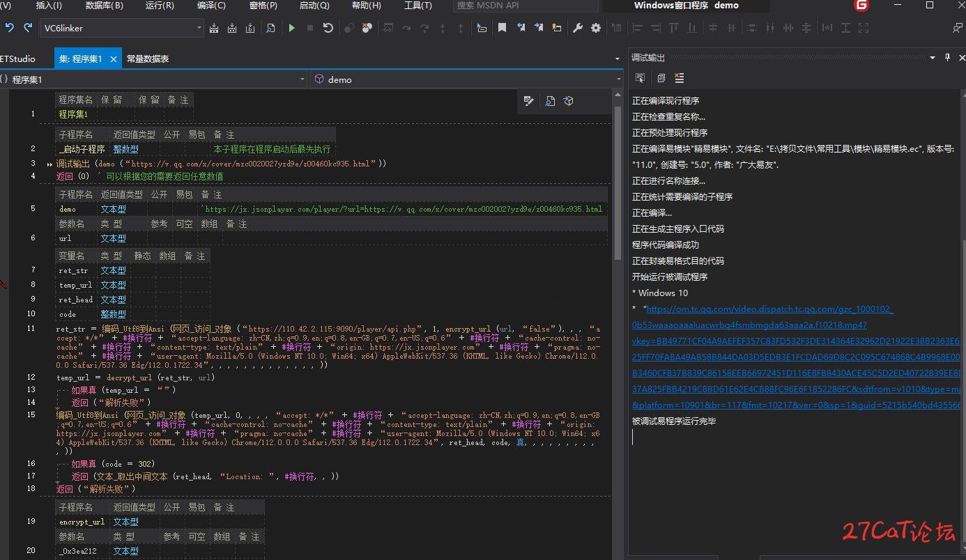This screenshot has width=966, height=560.
Task: Click the pencil-ruler icon above the code table
Action: click(x=529, y=102)
